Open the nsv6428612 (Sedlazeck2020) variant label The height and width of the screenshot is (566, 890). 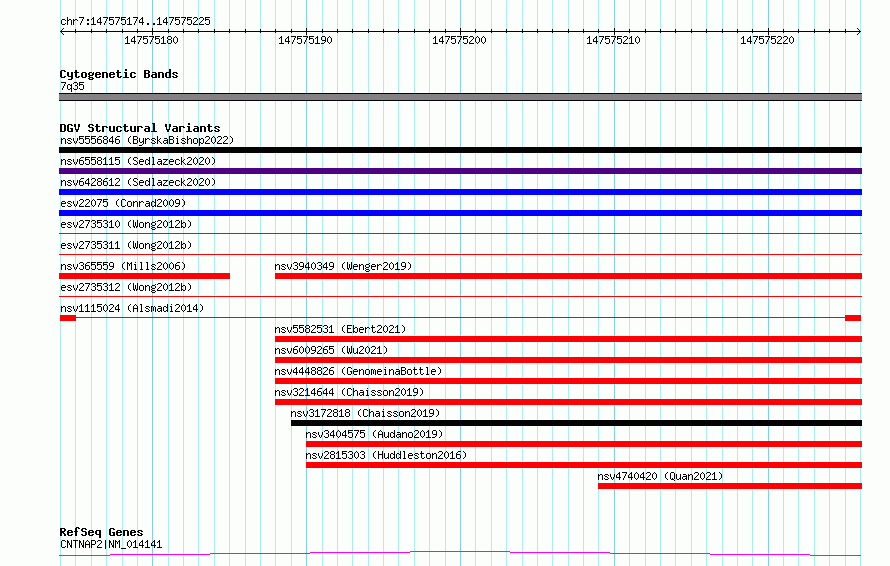point(138,182)
